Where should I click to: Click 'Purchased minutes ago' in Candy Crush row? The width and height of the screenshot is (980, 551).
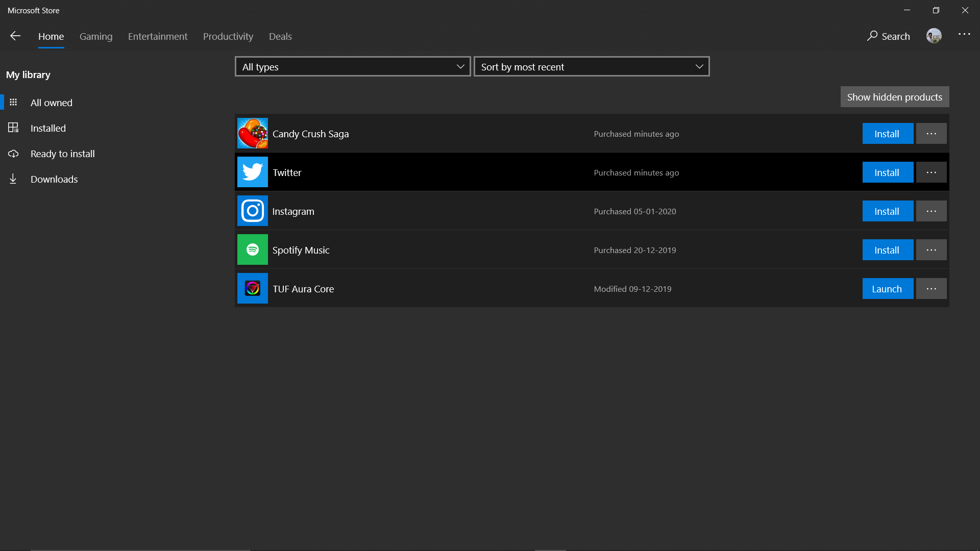[636, 134]
